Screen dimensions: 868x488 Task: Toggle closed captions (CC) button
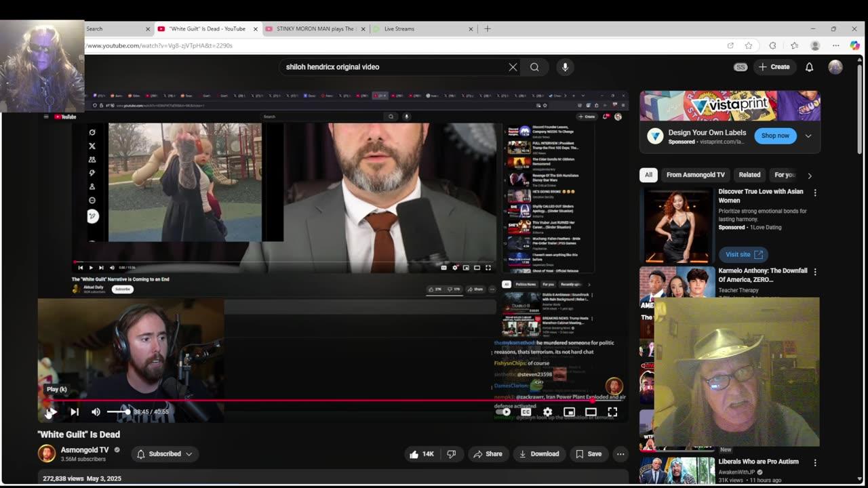pos(526,411)
